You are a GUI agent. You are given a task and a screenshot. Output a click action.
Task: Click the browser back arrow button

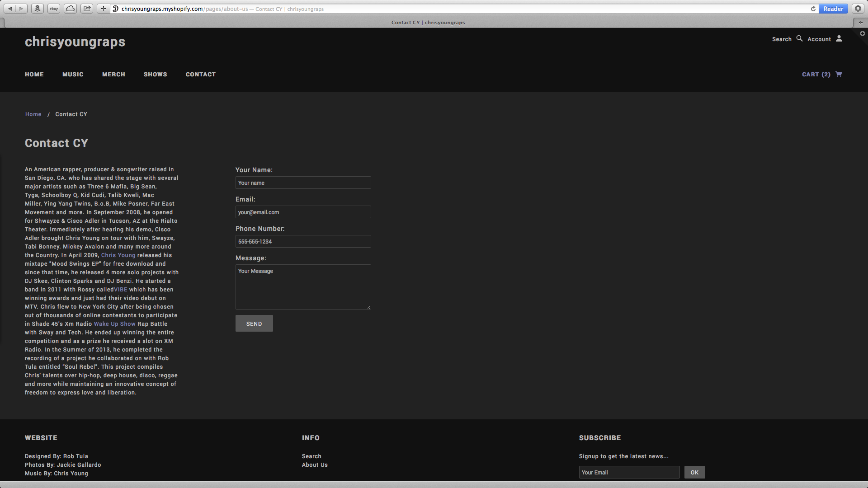(x=10, y=9)
